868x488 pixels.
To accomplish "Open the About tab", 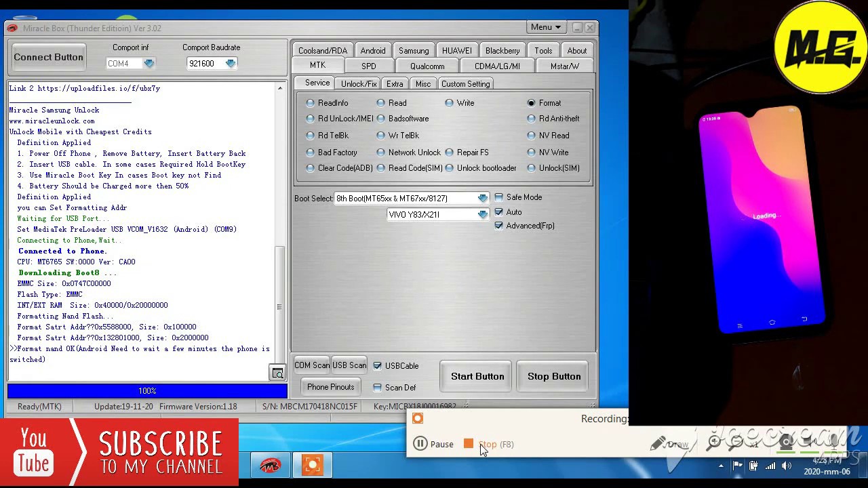I will tap(577, 51).
